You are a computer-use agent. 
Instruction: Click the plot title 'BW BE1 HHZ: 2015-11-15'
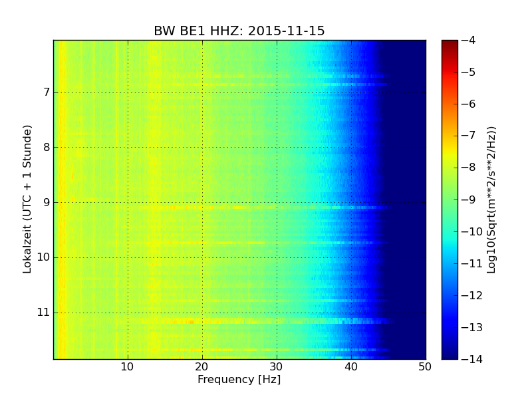click(x=239, y=31)
